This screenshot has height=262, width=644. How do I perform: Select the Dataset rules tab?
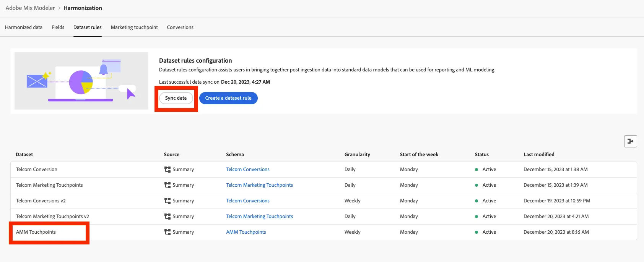(x=88, y=27)
